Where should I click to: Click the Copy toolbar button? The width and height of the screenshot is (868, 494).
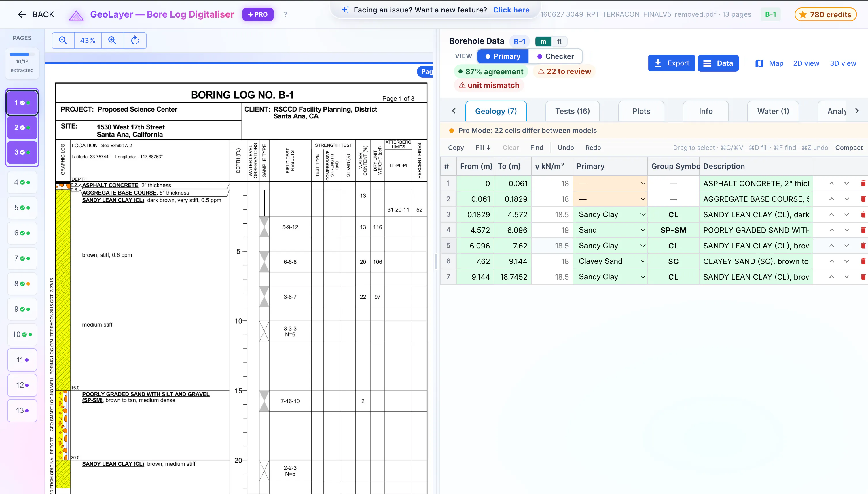click(x=456, y=148)
